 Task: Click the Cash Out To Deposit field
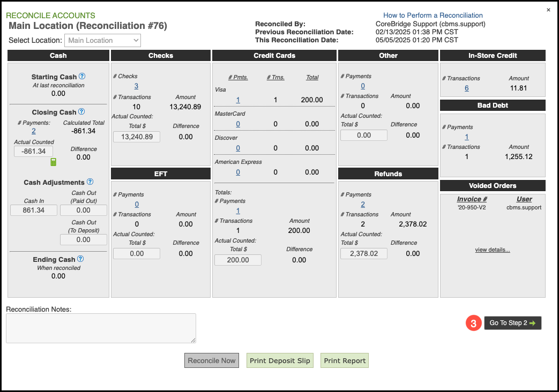click(84, 239)
